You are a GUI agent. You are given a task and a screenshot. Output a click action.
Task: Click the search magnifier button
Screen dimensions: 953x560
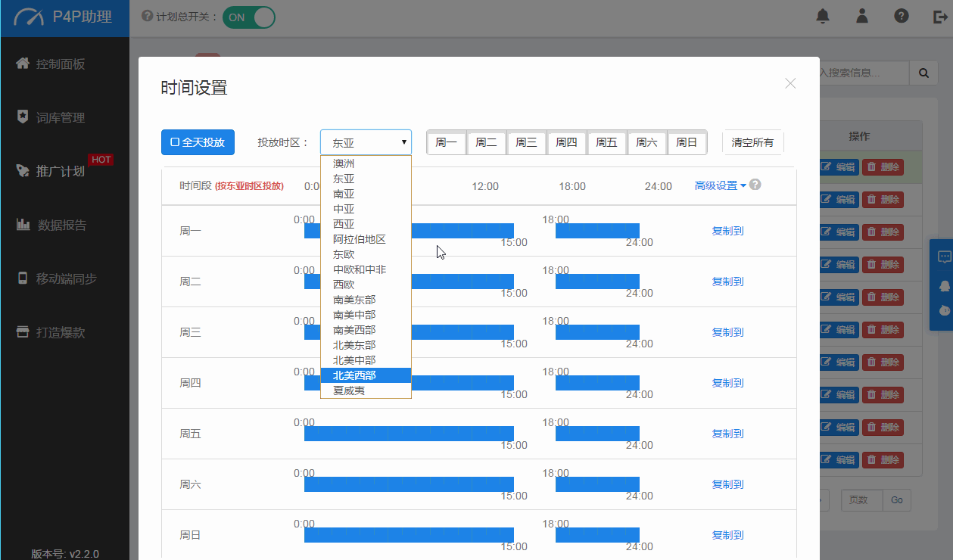pos(923,73)
